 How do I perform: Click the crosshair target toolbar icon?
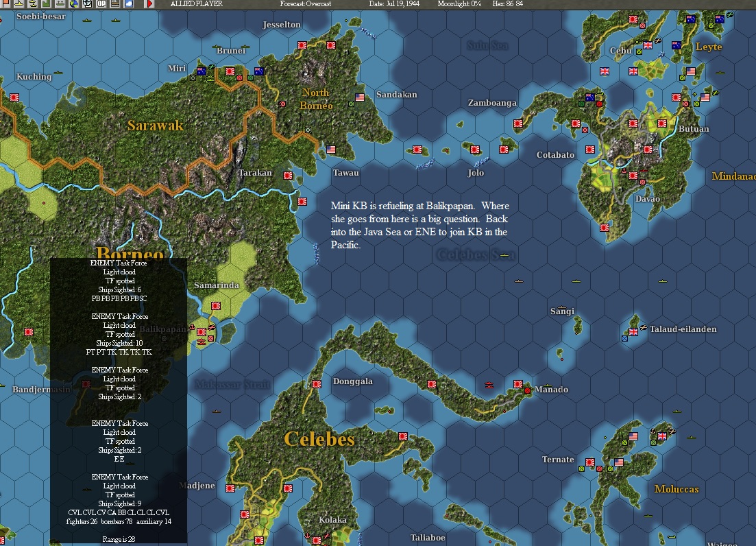coord(87,3)
